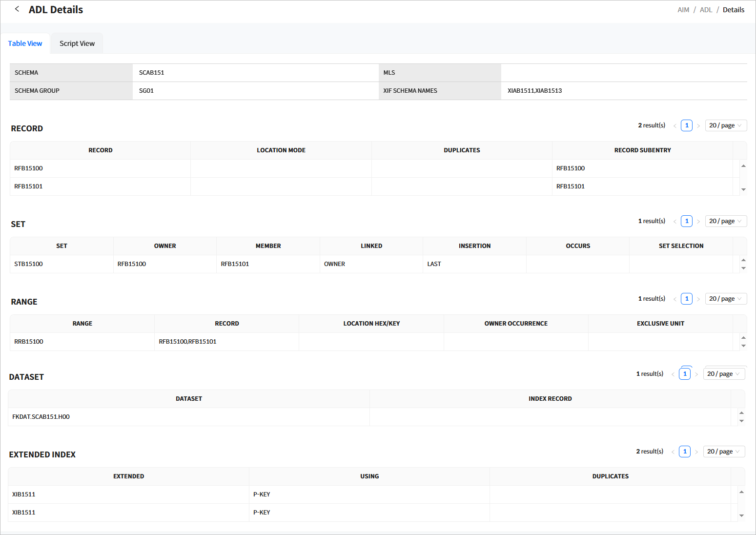Image resolution: width=756 pixels, height=535 pixels.
Task: Click next page arrow in EXTENDED INDEX section
Action: tap(696, 452)
